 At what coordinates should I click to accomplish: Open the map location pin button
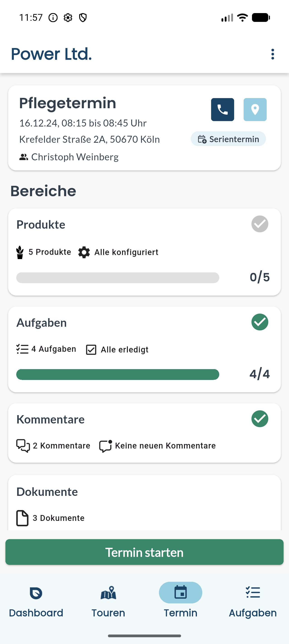tap(255, 110)
